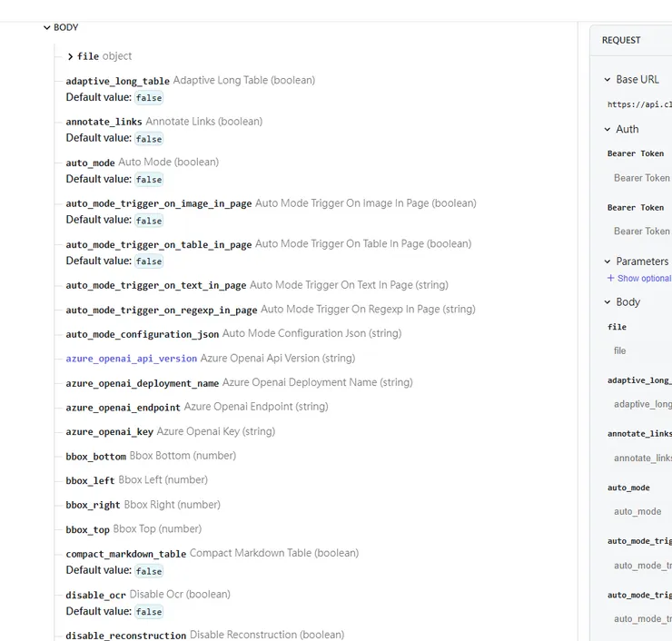Collapse the BODY section chevron
The width and height of the screenshot is (672, 641).
(x=47, y=28)
